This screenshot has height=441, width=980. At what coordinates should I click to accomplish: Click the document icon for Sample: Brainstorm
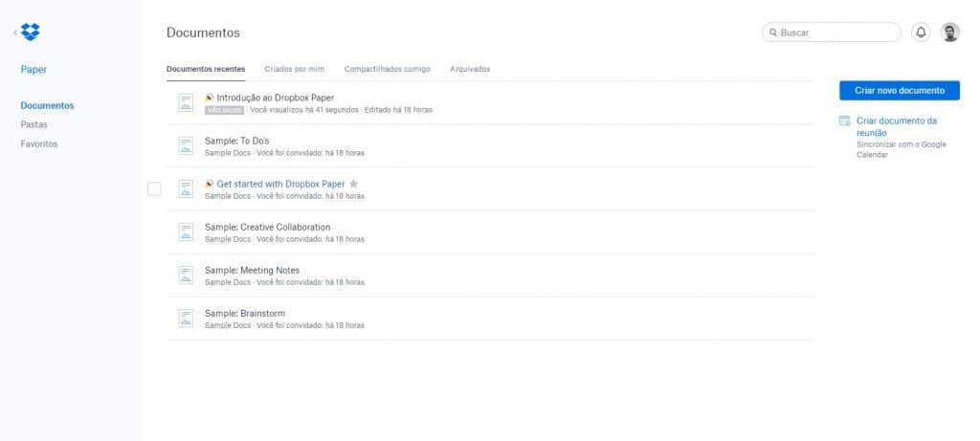tap(186, 318)
